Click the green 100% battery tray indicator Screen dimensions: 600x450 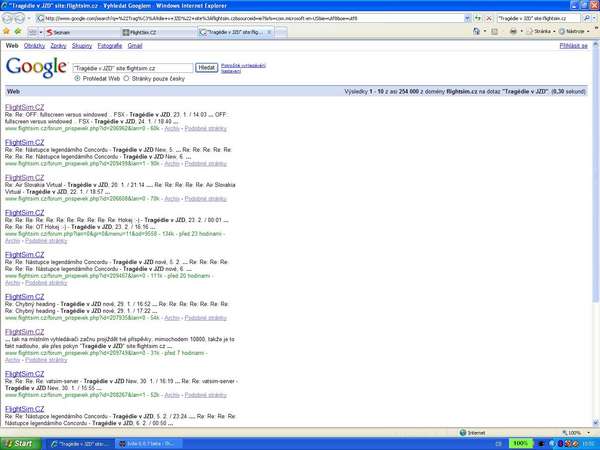coord(520,443)
